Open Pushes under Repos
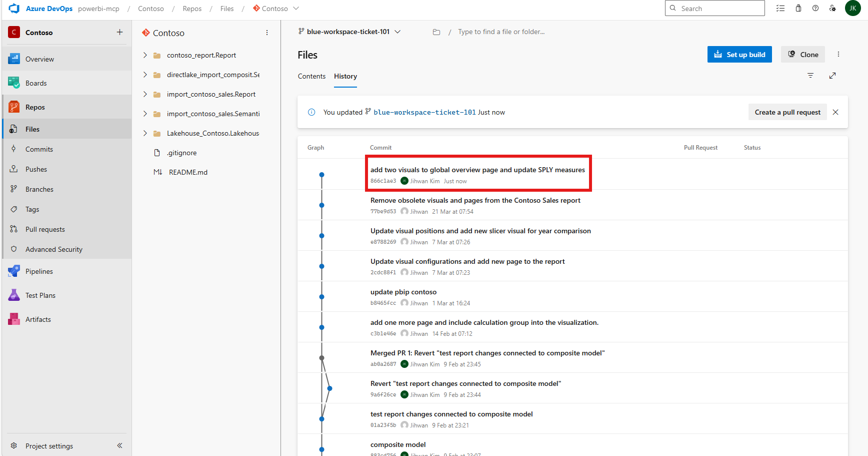This screenshot has height=456, width=868. click(x=67, y=169)
